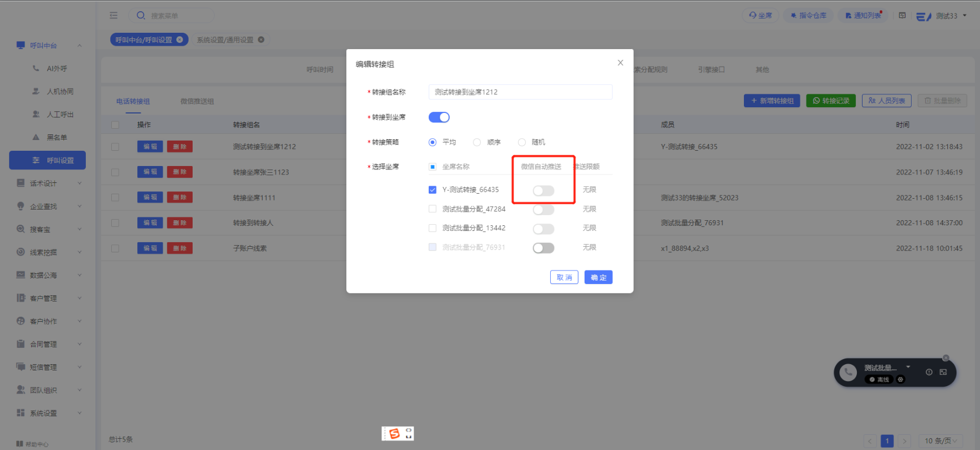Click the 转接组名称 input field
The width and height of the screenshot is (980, 450).
point(520,92)
